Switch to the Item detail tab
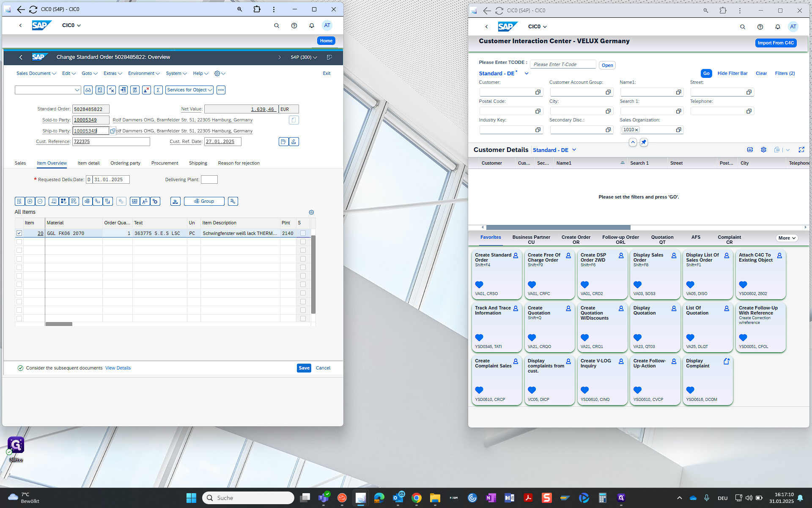Screen dimensions: 812x508 pos(88,163)
